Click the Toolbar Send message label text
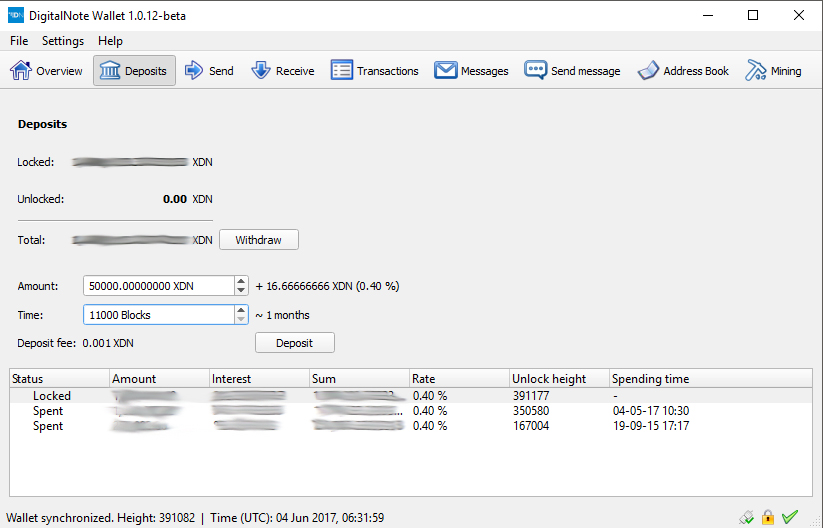The image size is (823, 528). pyautogui.click(x=586, y=71)
